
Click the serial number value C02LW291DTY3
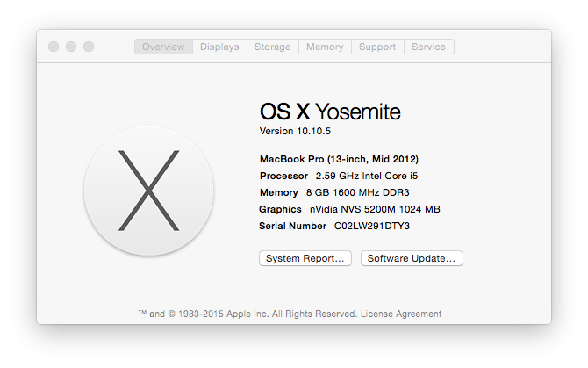pos(372,226)
